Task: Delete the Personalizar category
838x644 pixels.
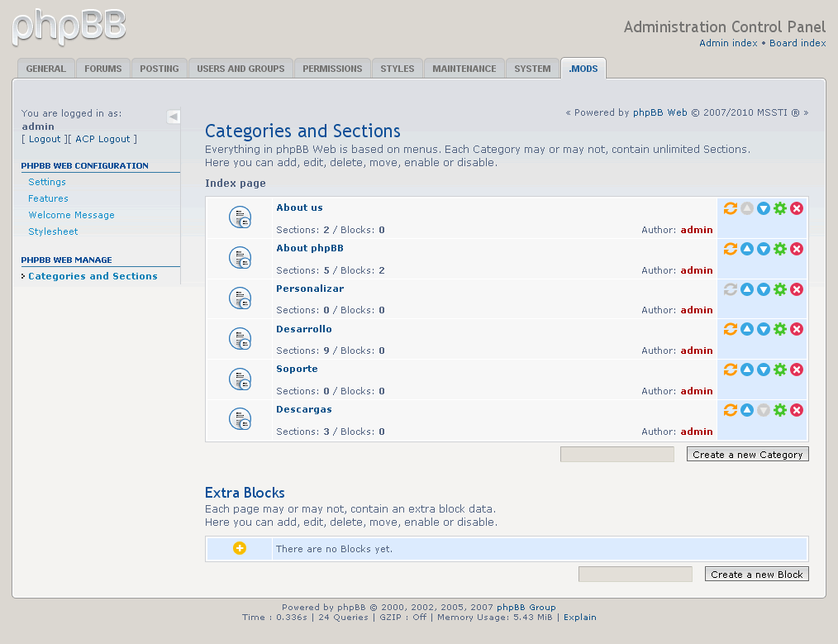Action: coord(797,289)
